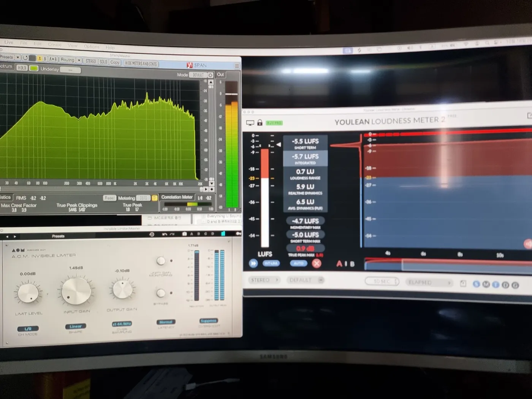
Task: Click the blue S circle in Youlean footer
Action: 477,284
